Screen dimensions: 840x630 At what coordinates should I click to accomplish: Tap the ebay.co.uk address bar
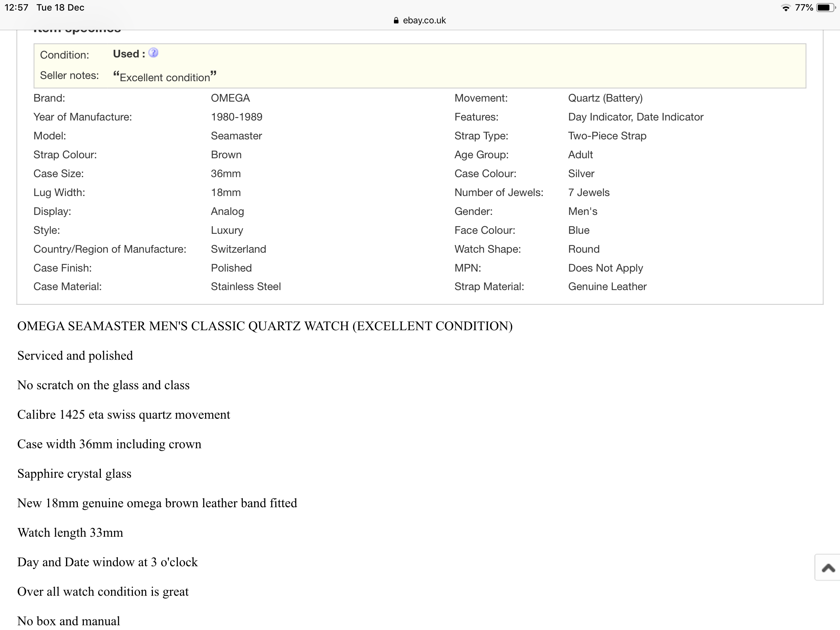[x=424, y=20]
